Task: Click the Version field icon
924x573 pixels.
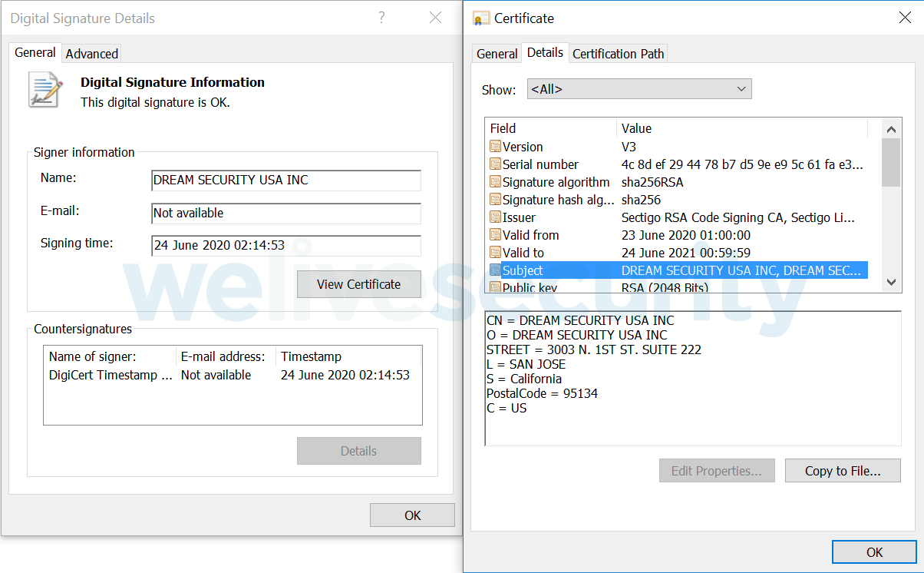Action: pyautogui.click(x=495, y=147)
